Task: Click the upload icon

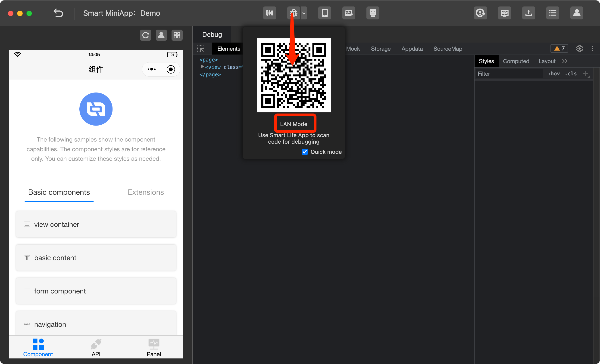Action: coord(529,13)
